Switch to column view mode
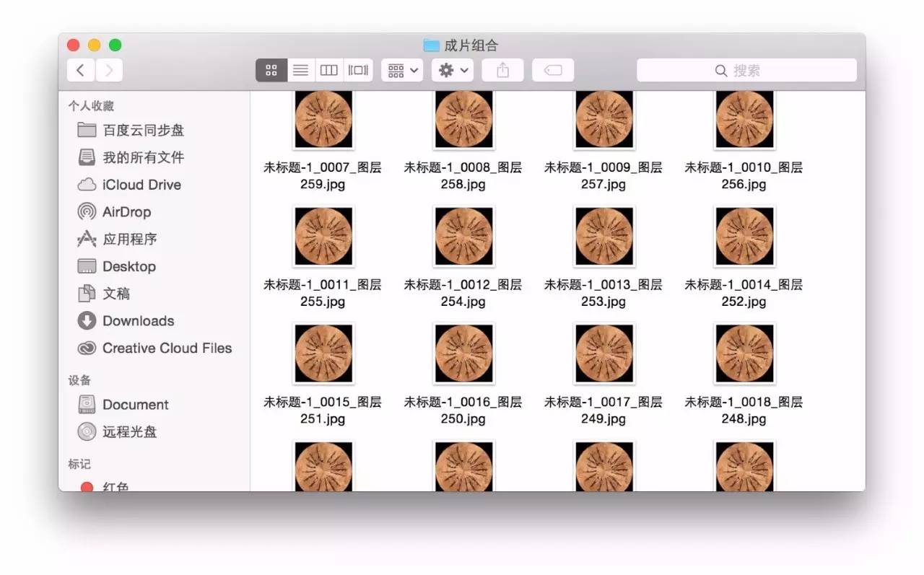The width and height of the screenshot is (924, 575). (x=329, y=70)
